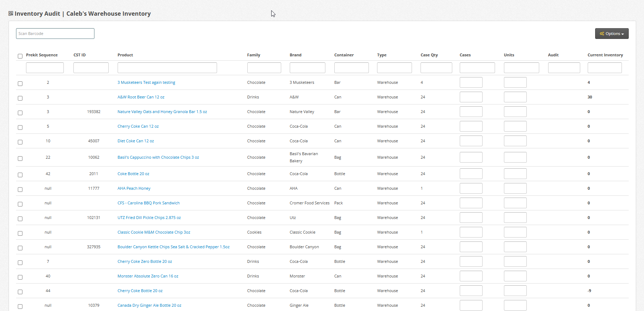Open Cherry Coke Bottle 20 oz link
The width and height of the screenshot is (644, 311).
click(140, 291)
